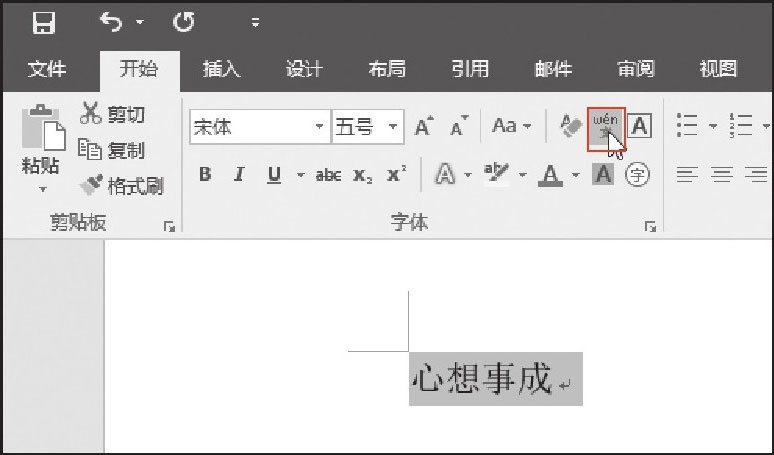Click the selected text 心想事成
774x455 pixels.
coord(482,379)
